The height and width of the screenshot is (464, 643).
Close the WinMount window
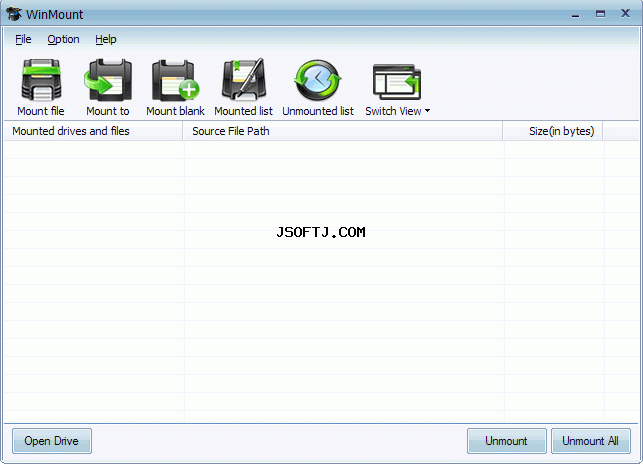[625, 14]
